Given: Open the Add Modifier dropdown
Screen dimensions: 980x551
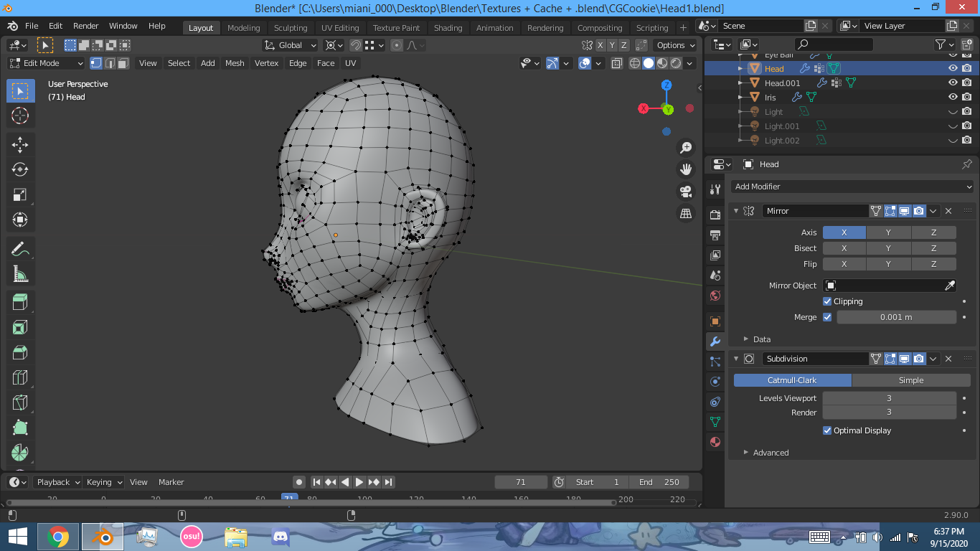Looking at the screenshot, I should click(852, 187).
